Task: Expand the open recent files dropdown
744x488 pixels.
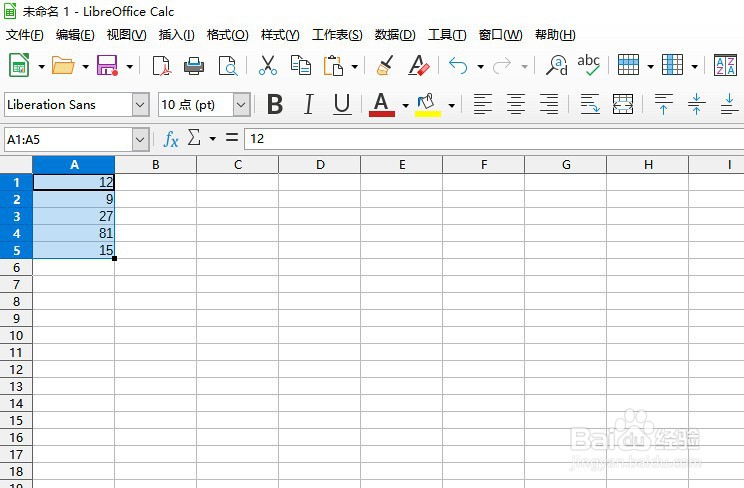Action: click(85, 66)
